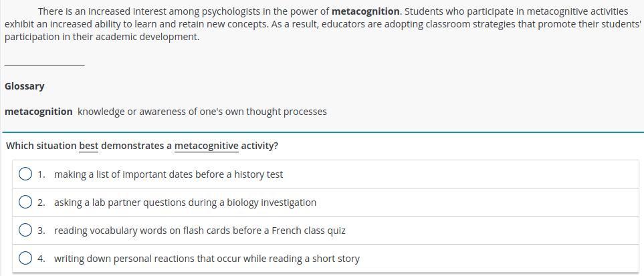The image size is (644, 276).
Task: Click the short divider line above Glossary
Action: click(x=44, y=65)
